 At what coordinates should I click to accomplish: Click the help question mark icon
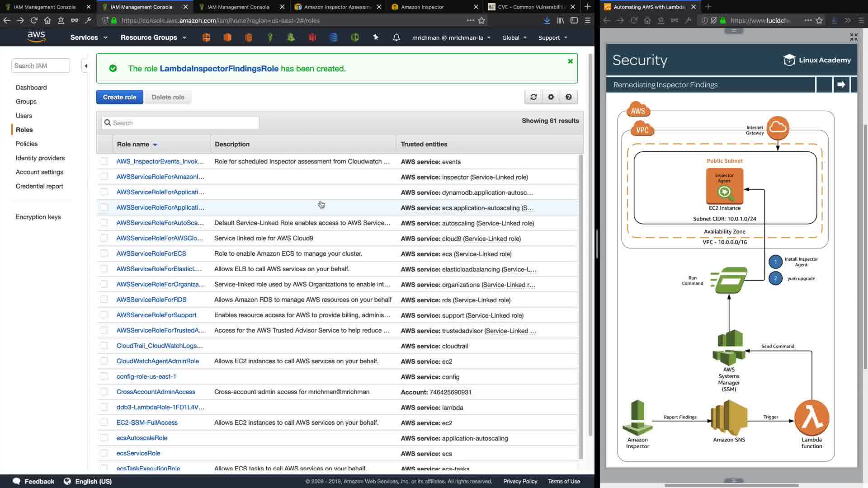tap(569, 97)
